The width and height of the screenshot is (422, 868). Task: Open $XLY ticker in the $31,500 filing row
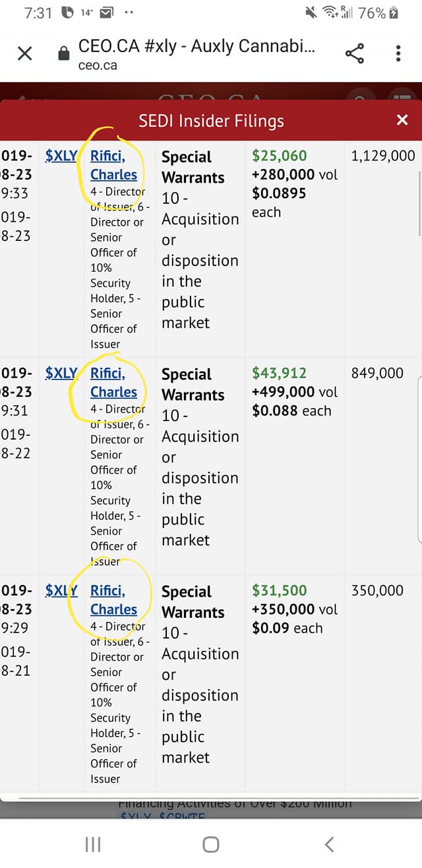point(61,590)
